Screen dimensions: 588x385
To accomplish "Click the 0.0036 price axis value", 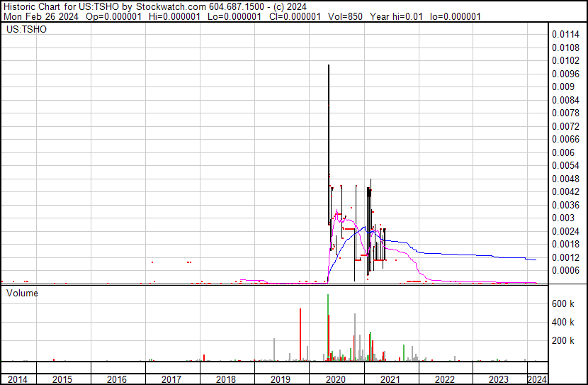I will click(565, 205).
